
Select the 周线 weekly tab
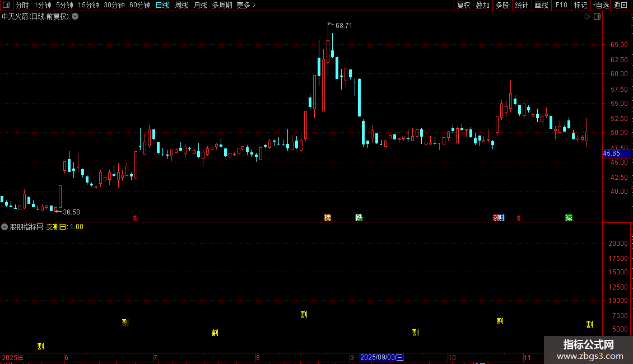point(181,5)
